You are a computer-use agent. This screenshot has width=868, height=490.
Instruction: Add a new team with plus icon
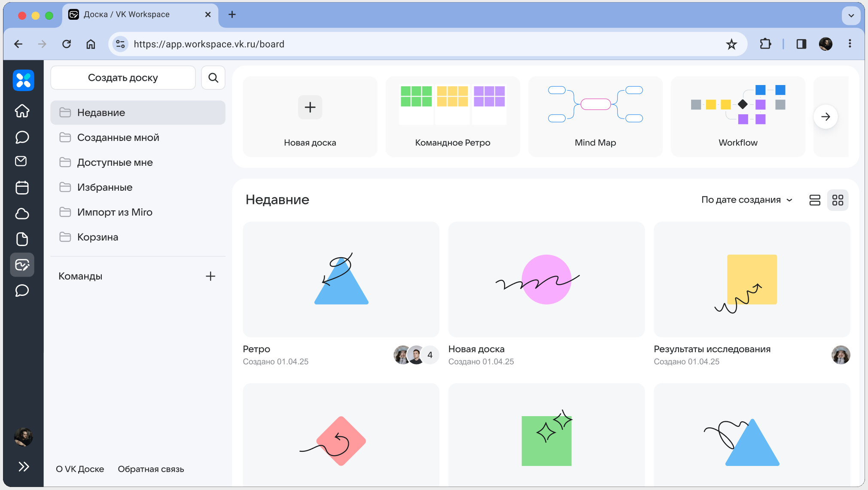tap(210, 276)
